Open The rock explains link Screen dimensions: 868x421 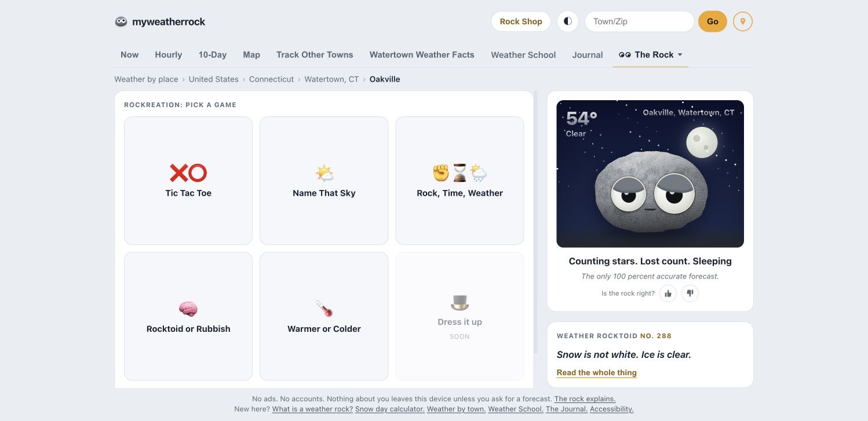(x=585, y=399)
